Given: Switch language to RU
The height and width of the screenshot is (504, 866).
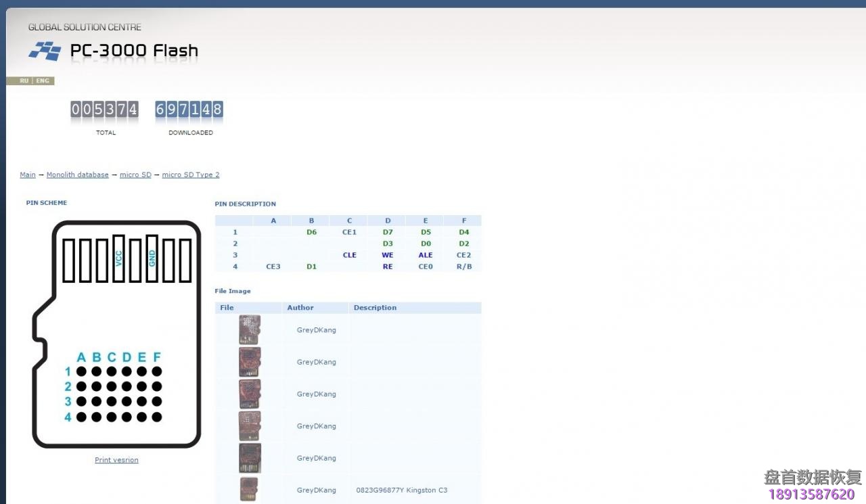Looking at the screenshot, I should (x=24, y=81).
